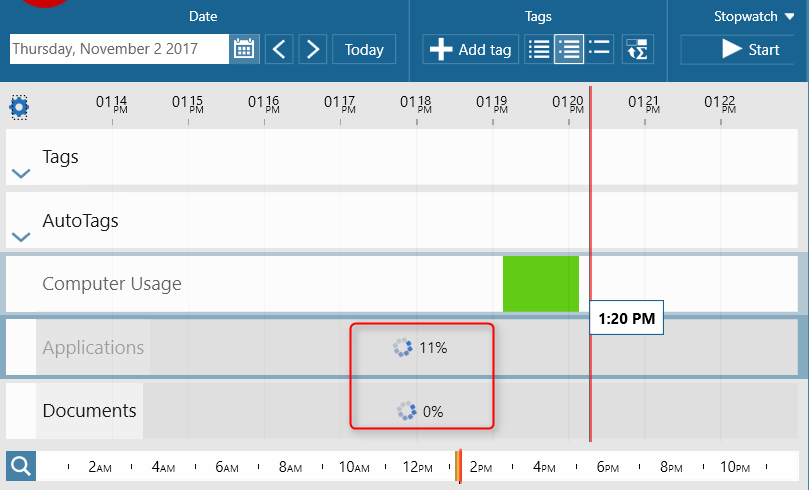Select the Documents timeline row
Viewport: 809px width, 490px height.
[x=89, y=411]
